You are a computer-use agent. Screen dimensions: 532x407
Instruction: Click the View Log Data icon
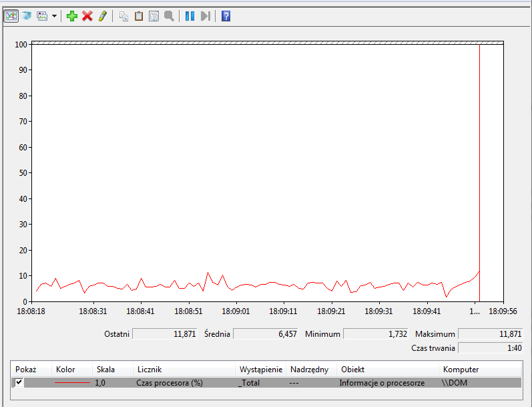click(x=26, y=15)
